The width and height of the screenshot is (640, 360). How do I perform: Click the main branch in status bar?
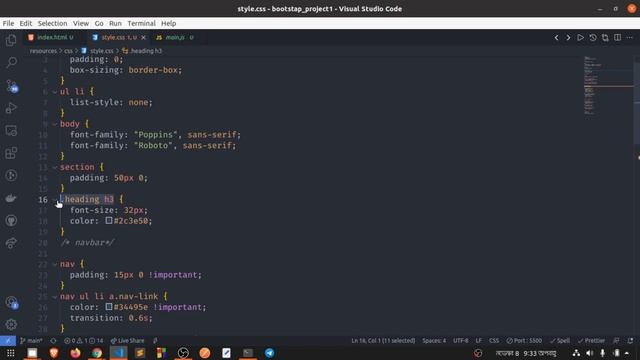tap(31, 340)
